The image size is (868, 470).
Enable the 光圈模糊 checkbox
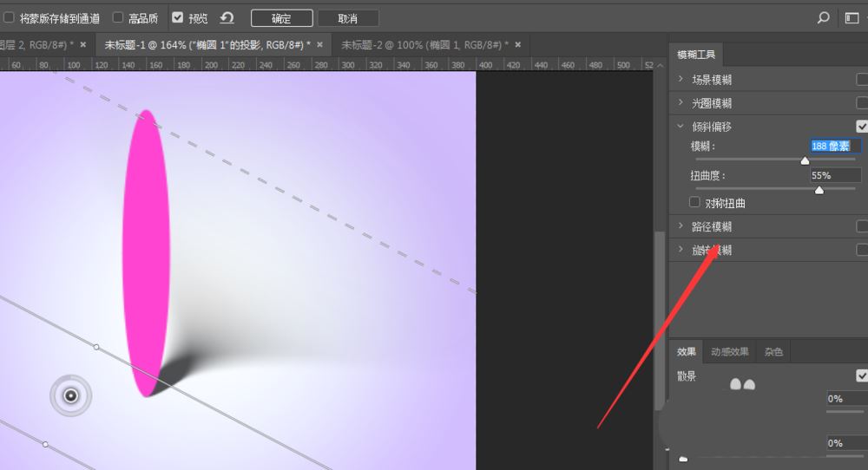tap(862, 103)
